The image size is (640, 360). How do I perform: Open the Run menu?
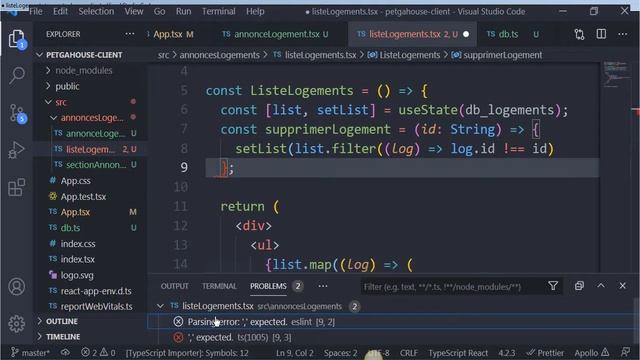[183, 11]
